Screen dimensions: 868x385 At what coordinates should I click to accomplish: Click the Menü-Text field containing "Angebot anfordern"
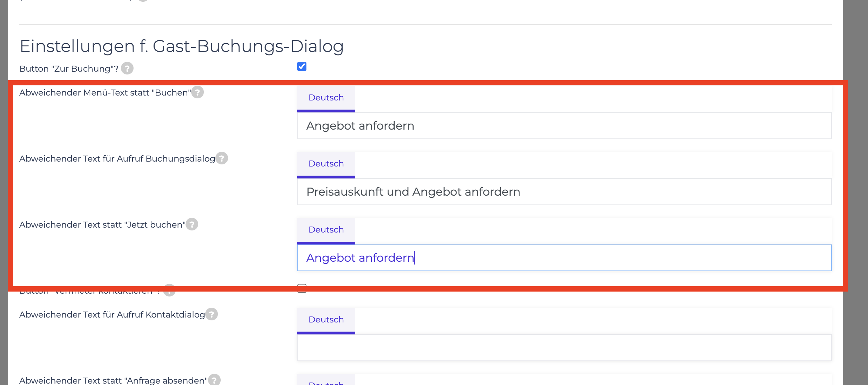(564, 126)
